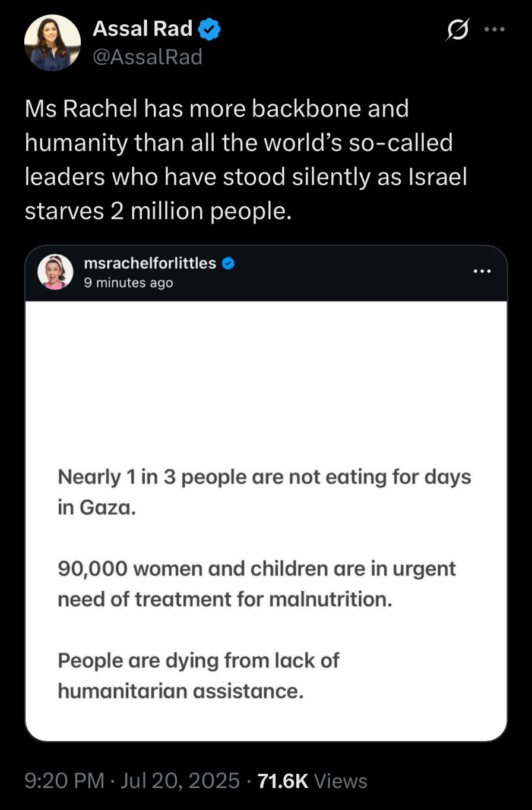Screen dimensions: 532x810
Task: Open the msrachelforlittles avatar in embedded post
Action: pos(55,272)
